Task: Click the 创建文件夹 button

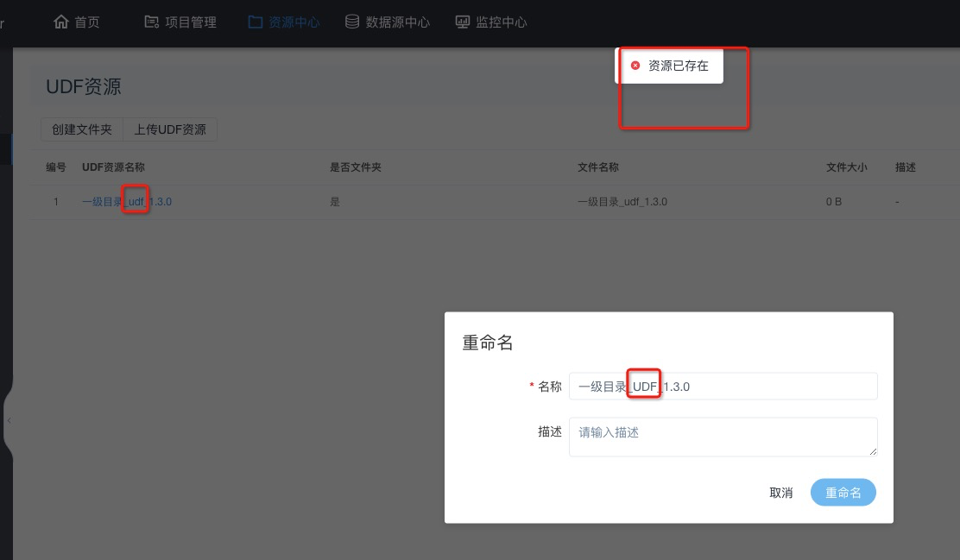Action: (x=82, y=129)
